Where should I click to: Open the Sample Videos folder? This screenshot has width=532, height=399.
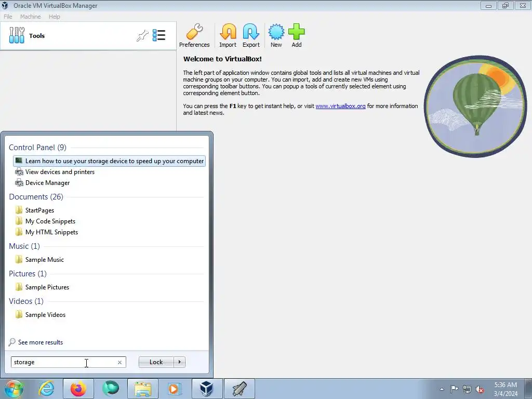click(x=41, y=314)
